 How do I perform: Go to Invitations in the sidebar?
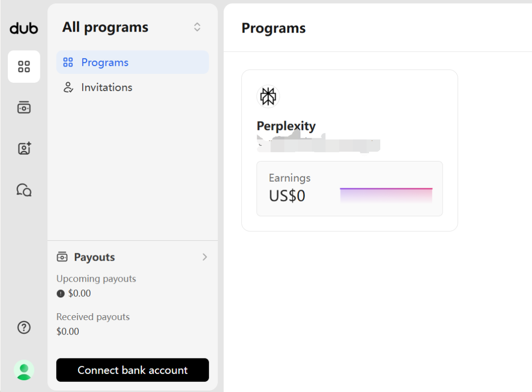tap(106, 88)
